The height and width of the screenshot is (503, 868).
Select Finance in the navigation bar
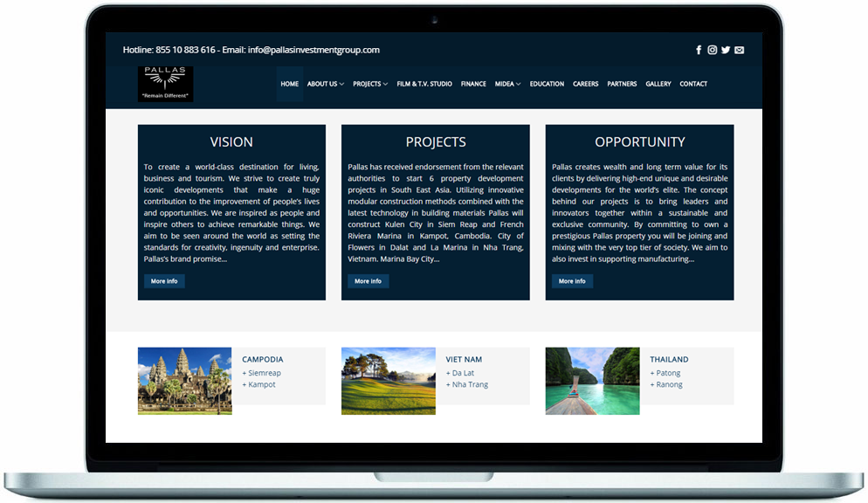[x=473, y=84]
